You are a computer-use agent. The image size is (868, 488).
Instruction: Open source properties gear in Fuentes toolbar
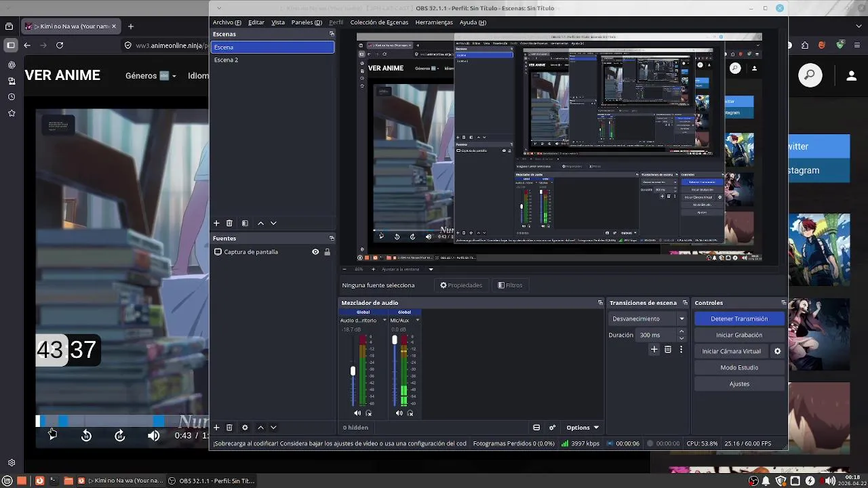click(x=245, y=428)
